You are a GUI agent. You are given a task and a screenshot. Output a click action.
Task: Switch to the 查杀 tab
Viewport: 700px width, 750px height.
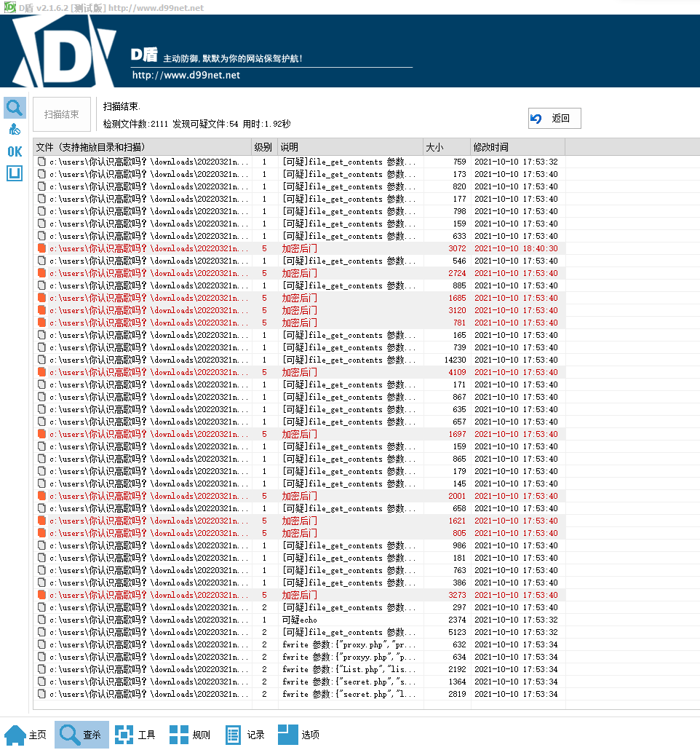pos(81,734)
